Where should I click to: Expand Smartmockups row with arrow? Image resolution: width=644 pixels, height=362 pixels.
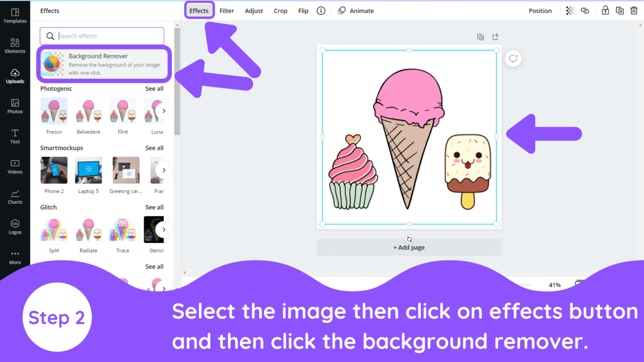coord(164,170)
